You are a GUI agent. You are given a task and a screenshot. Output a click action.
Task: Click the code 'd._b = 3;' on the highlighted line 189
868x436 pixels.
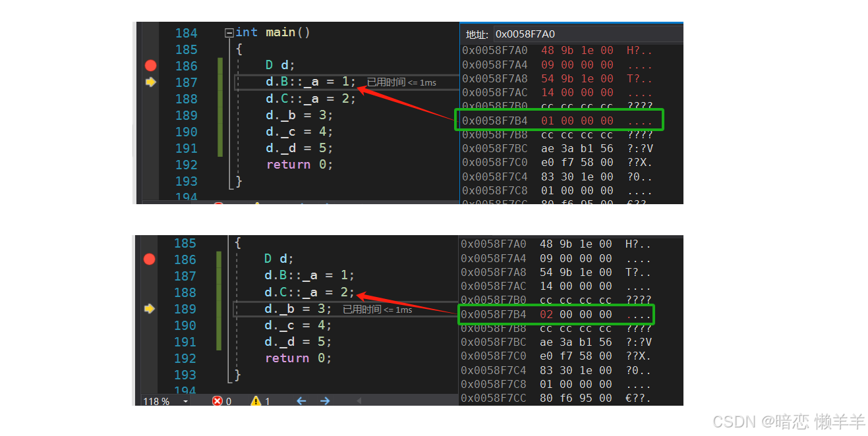point(298,309)
